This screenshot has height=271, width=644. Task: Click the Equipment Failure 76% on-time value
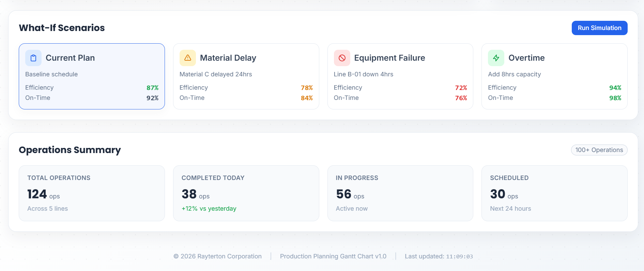(x=461, y=98)
